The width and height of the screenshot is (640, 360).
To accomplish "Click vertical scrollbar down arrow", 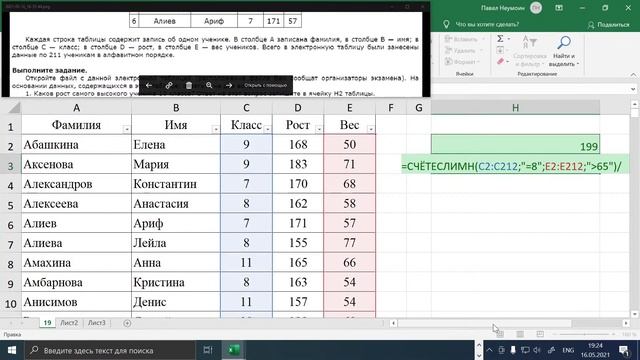I will (635, 314).
